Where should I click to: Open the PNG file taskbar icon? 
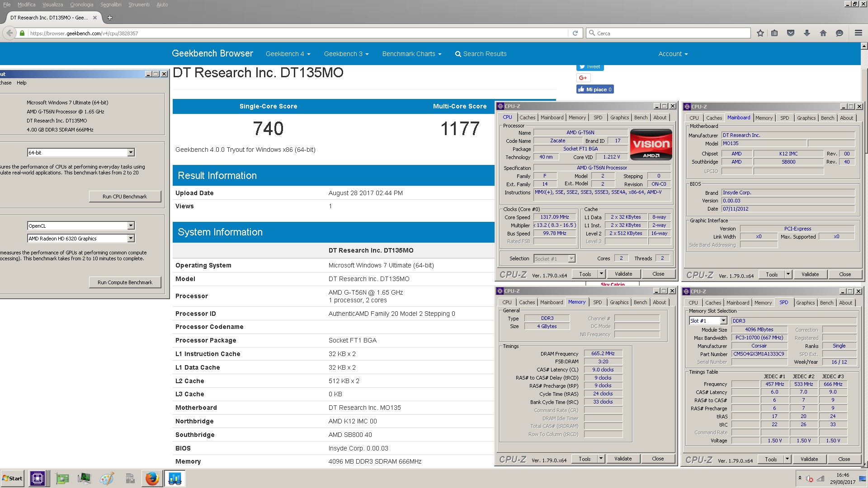click(x=130, y=478)
